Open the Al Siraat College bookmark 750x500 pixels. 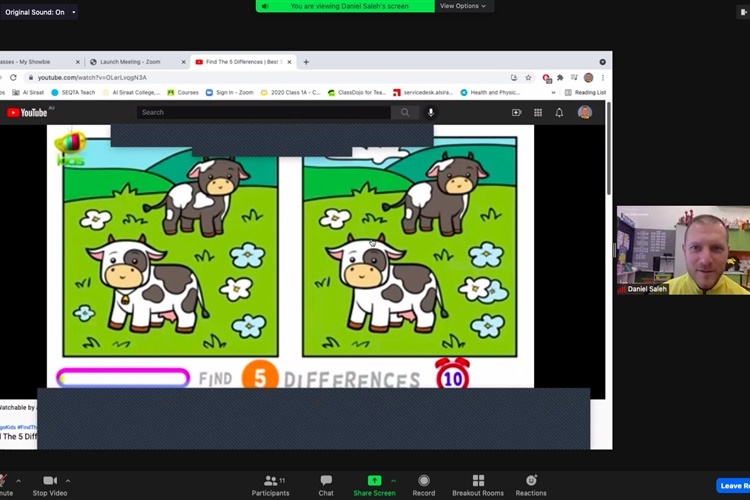[x=131, y=92]
